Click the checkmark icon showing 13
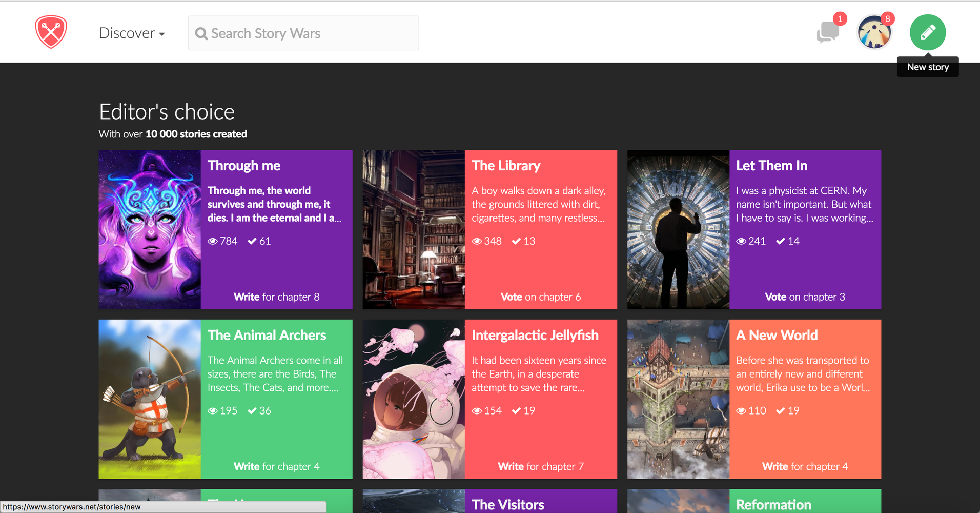Viewport: 980px width, 513px height. (x=517, y=241)
